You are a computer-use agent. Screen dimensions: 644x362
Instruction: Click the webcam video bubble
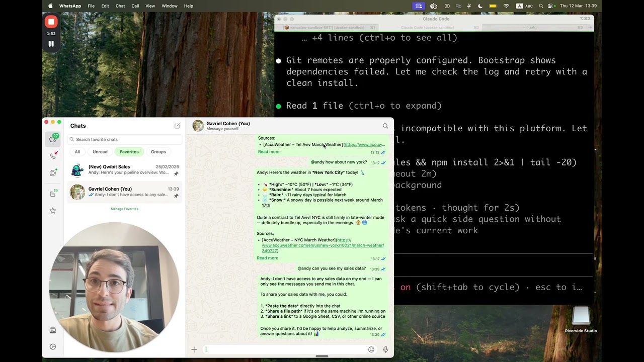114,287
